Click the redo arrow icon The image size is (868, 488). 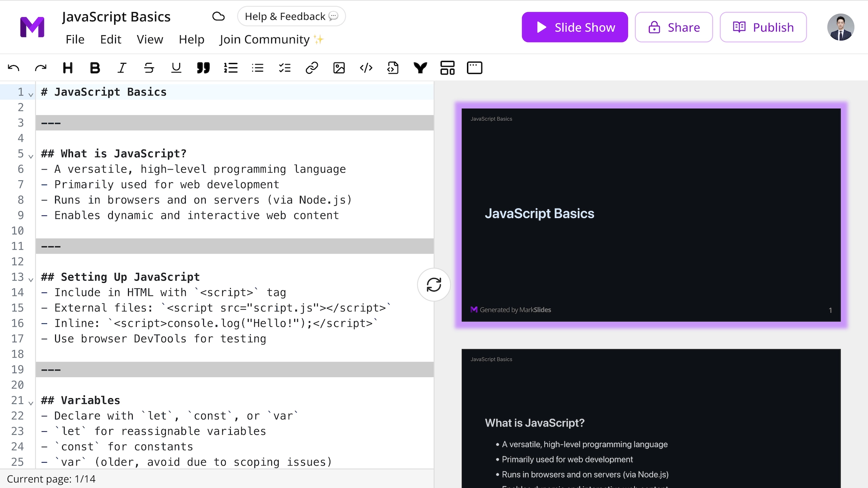click(40, 68)
